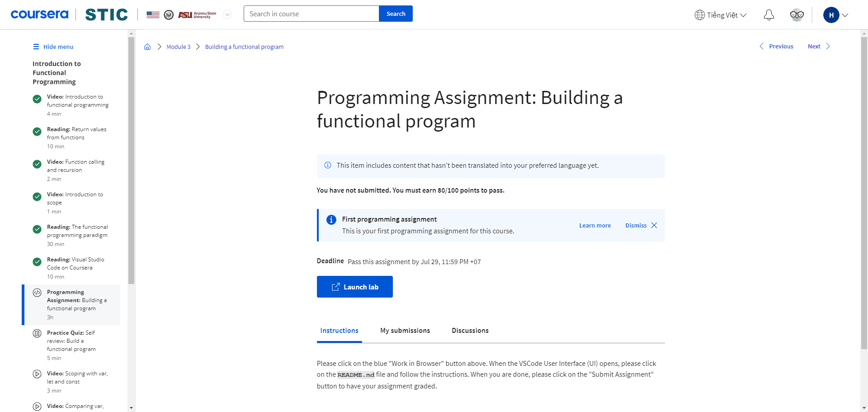The image size is (868, 412).
Task: Go to the Next item
Action: (819, 46)
